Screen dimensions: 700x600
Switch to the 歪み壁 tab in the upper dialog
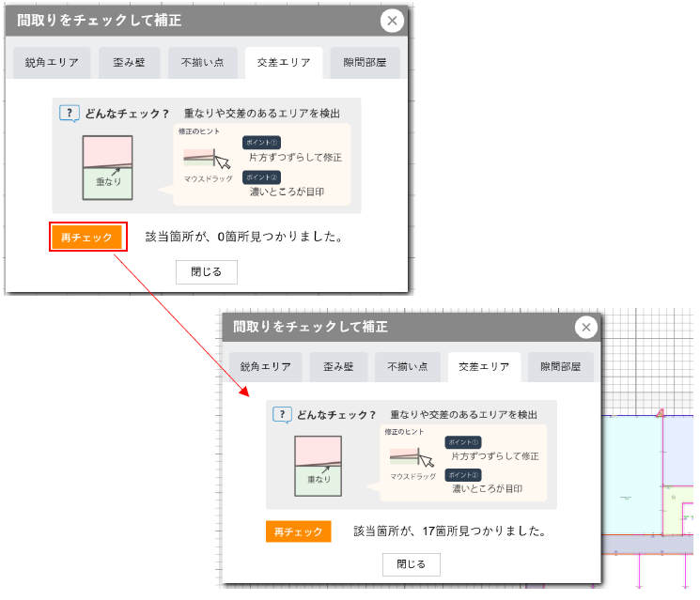pos(133,65)
